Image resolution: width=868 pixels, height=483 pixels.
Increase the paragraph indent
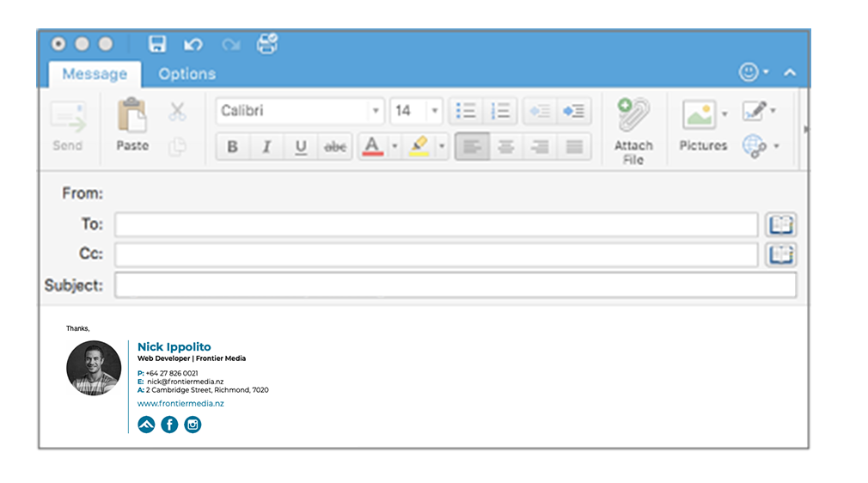[x=573, y=111]
